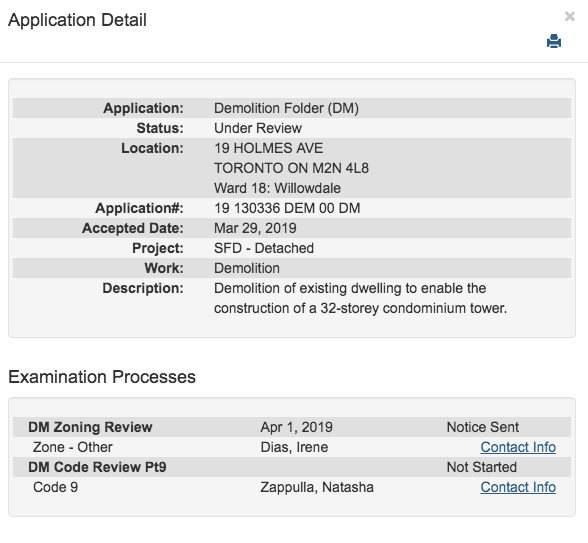Click the Demolition Folder (DM) value
This screenshot has height=543, width=588.
[x=286, y=108]
